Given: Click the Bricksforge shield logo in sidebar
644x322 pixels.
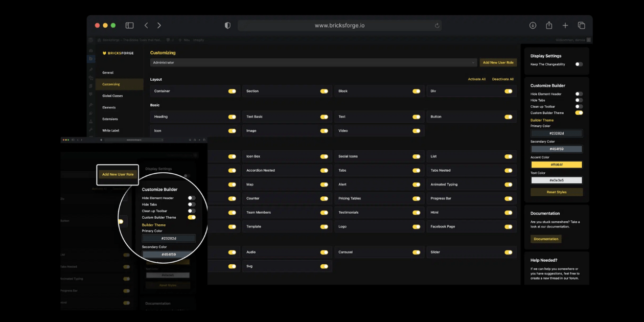Looking at the screenshot, I should click(x=104, y=53).
